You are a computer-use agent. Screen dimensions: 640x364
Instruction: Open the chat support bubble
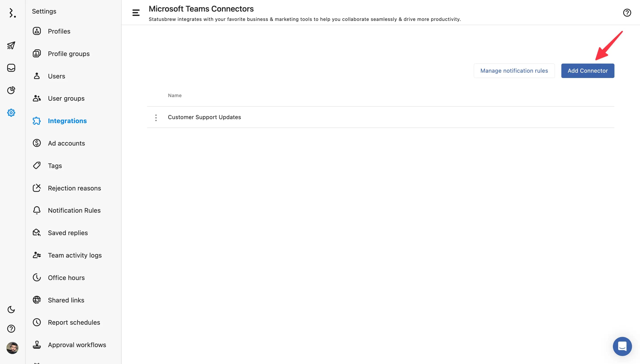click(x=622, y=346)
